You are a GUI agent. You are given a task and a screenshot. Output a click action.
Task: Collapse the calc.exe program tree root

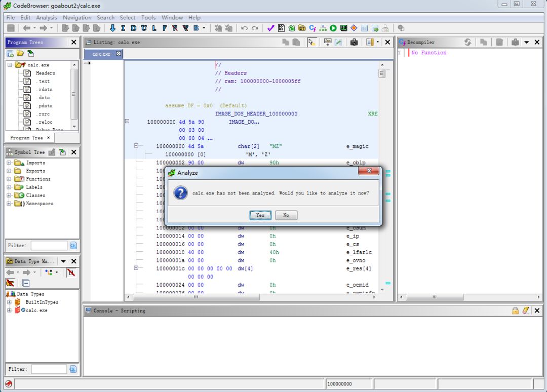point(10,65)
